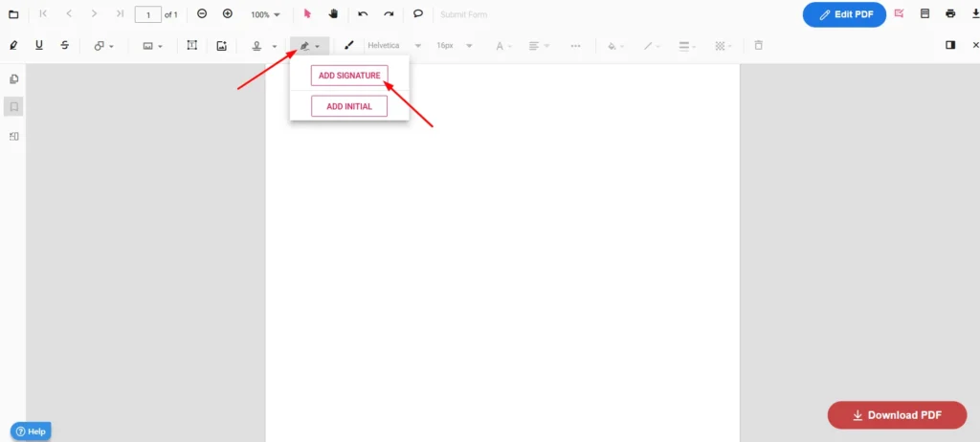
Task: Expand the stamp tool dropdown arrow
Action: click(275, 46)
